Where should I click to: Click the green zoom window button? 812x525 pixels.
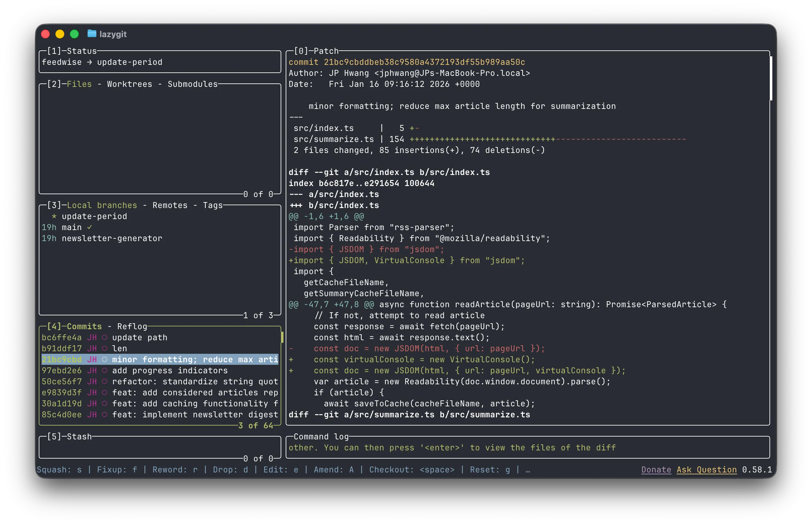(x=74, y=34)
